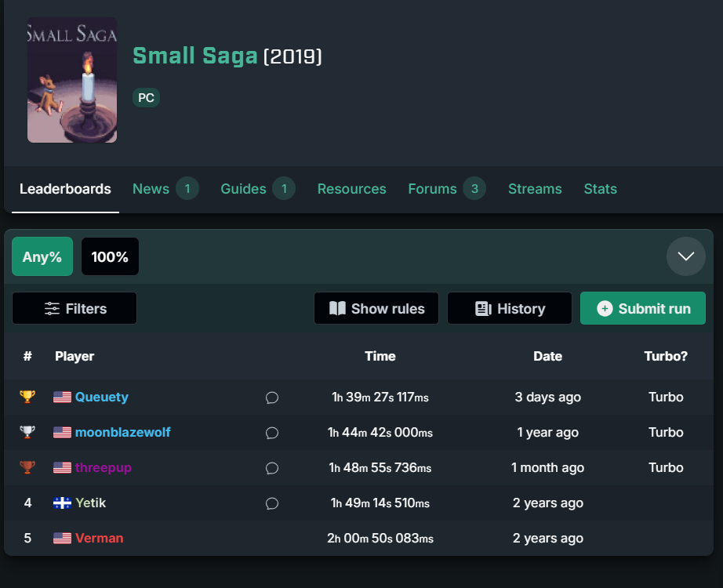This screenshot has height=588, width=723.
Task: Open the Small Saga game title link
Action: pyautogui.click(x=195, y=56)
